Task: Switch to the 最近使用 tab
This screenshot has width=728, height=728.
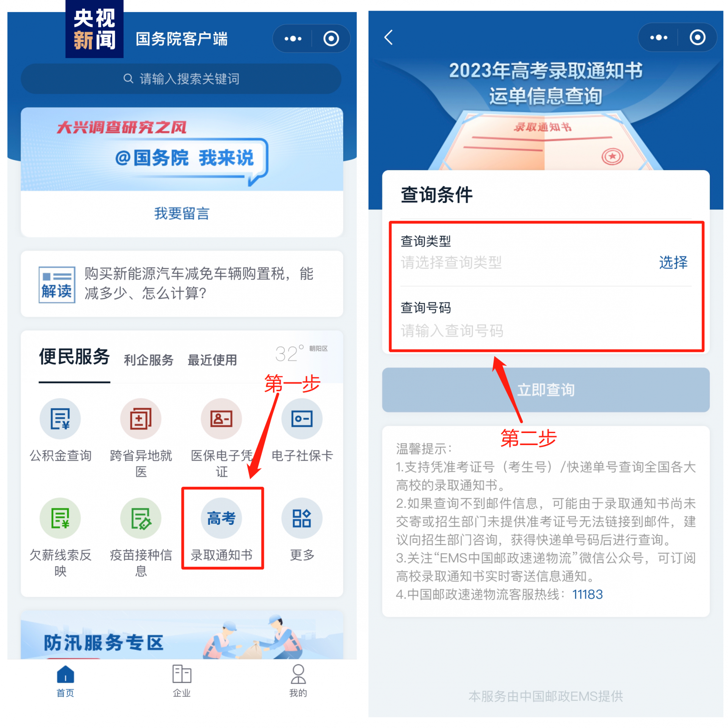Action: 212,360
